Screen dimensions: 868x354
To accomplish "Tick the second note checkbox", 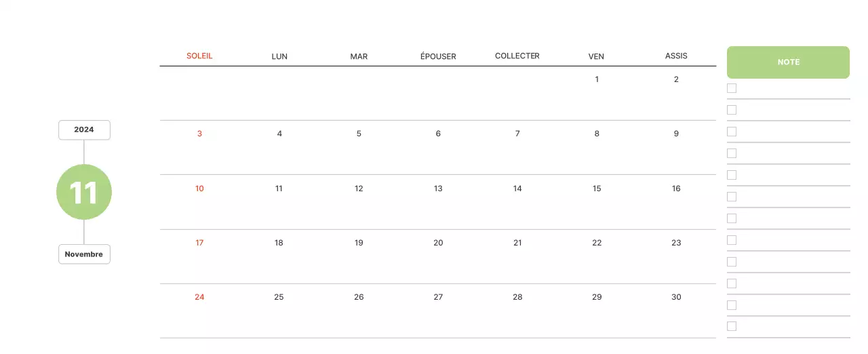I will click(732, 110).
